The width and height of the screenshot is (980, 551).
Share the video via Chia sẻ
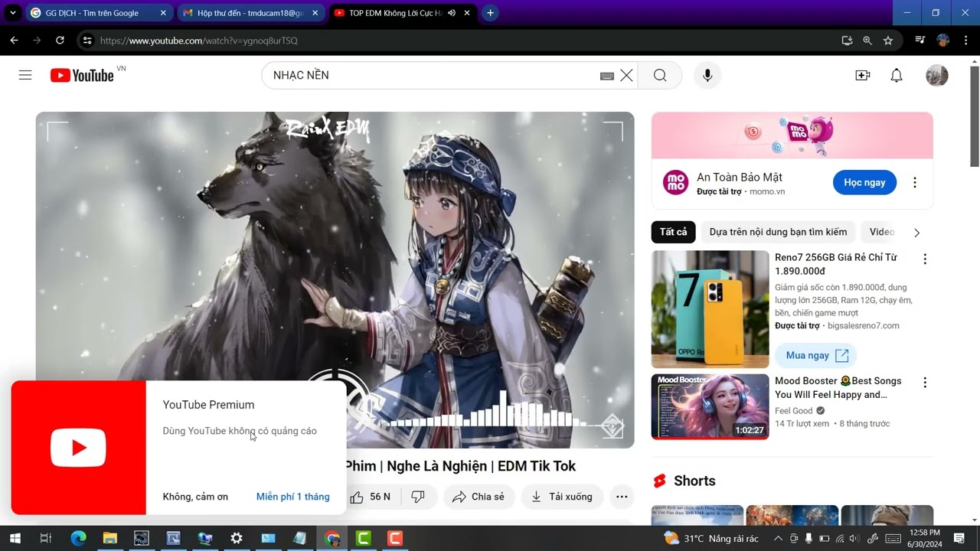479,497
